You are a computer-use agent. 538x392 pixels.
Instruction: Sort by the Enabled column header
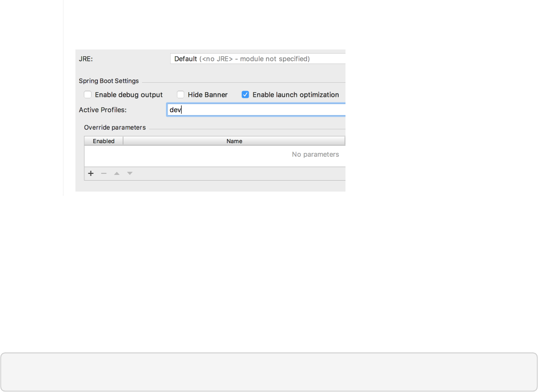(104, 141)
